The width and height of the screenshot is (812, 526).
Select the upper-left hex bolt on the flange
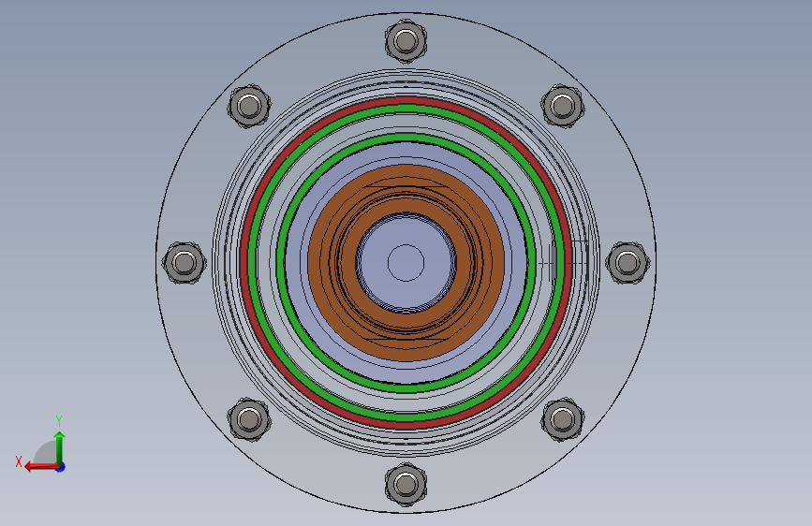249,106
